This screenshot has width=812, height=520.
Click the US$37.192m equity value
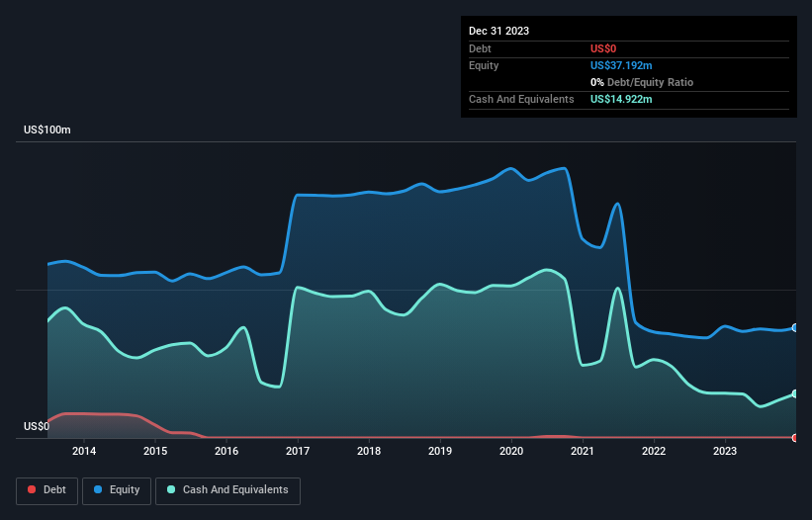tap(621, 65)
